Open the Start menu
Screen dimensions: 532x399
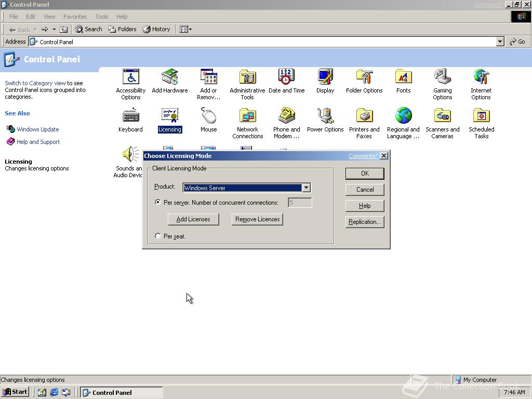point(15,392)
